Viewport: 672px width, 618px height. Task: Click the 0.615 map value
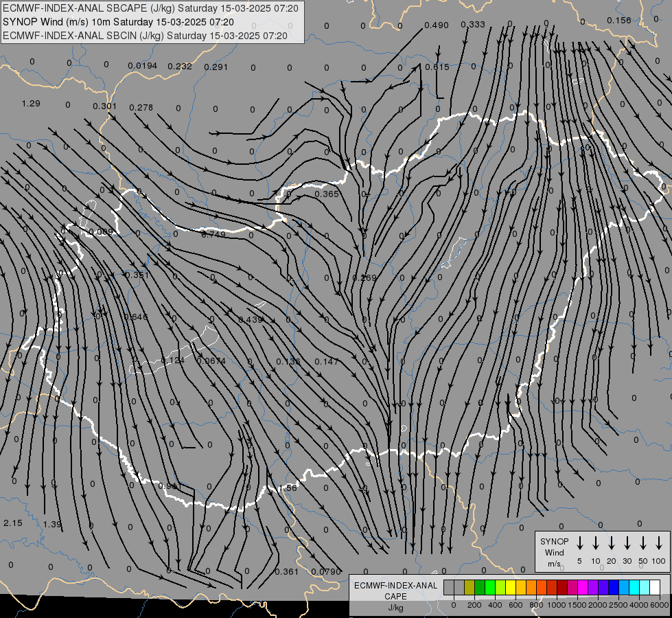click(x=437, y=67)
